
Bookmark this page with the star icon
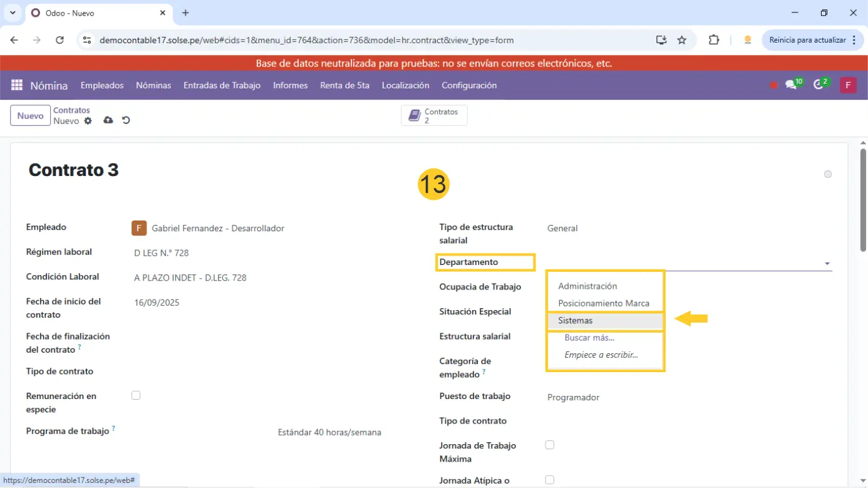(682, 40)
